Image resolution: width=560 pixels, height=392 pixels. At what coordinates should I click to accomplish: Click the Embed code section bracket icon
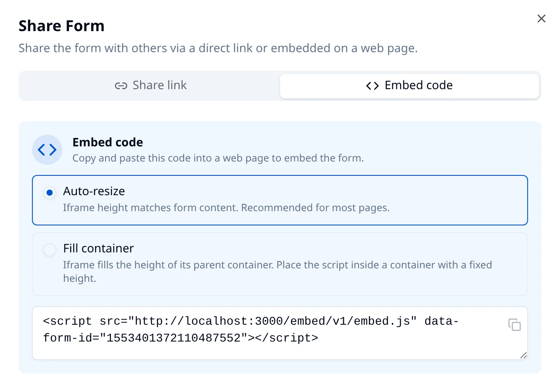(47, 150)
